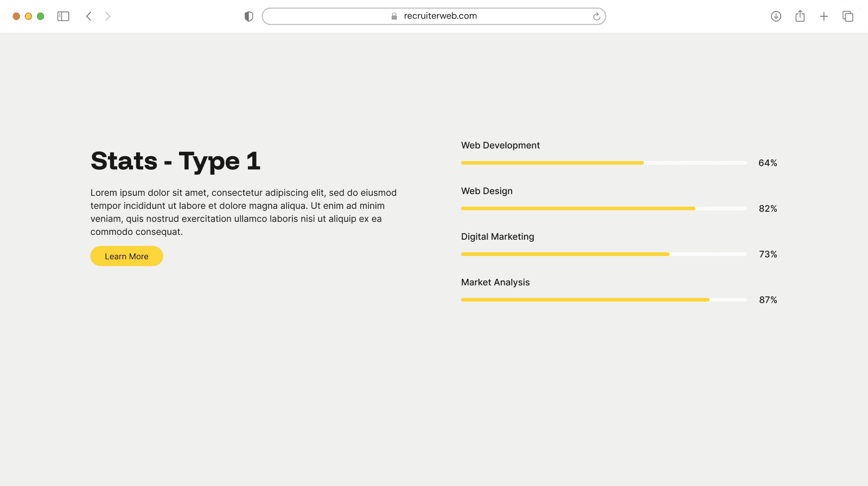This screenshot has height=486, width=868.
Task: Go back using the back arrow
Action: point(89,16)
